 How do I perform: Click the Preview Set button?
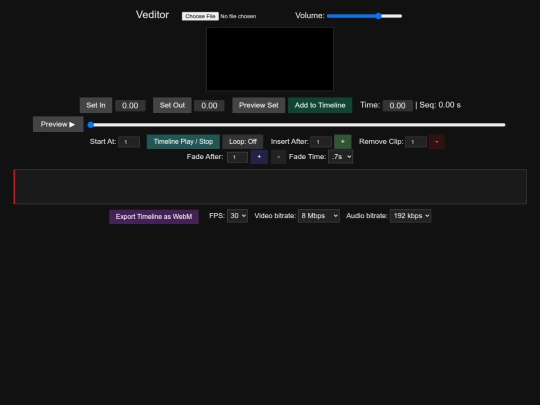pos(259,105)
